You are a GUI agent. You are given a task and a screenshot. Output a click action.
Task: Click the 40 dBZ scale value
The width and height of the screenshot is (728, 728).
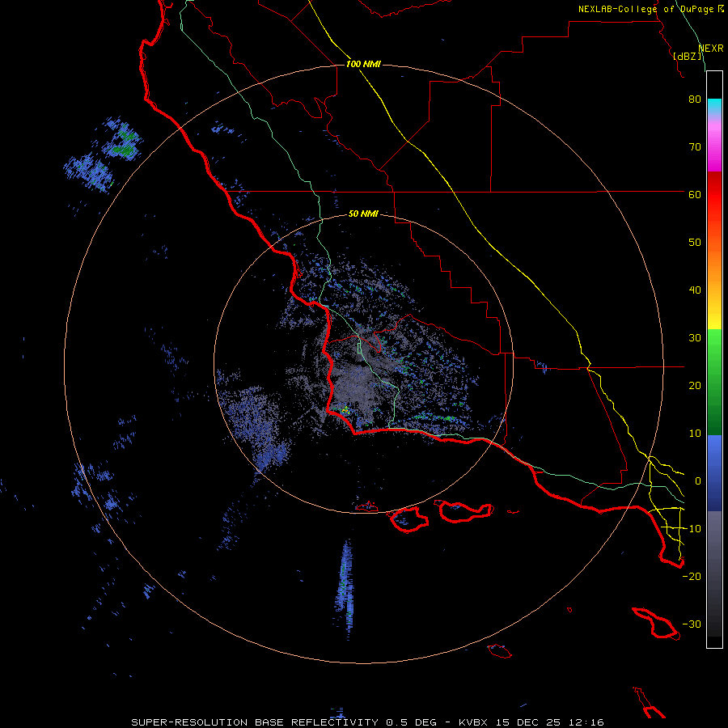point(695,290)
